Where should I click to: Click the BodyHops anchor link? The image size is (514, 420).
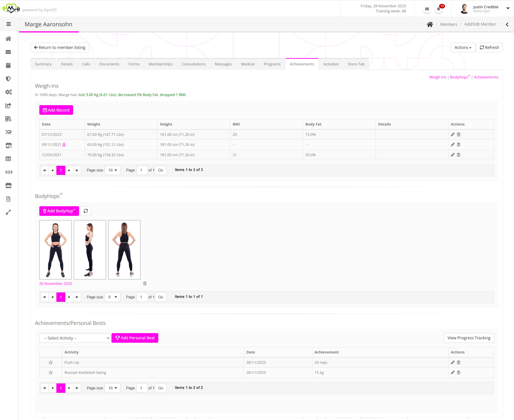coord(459,77)
